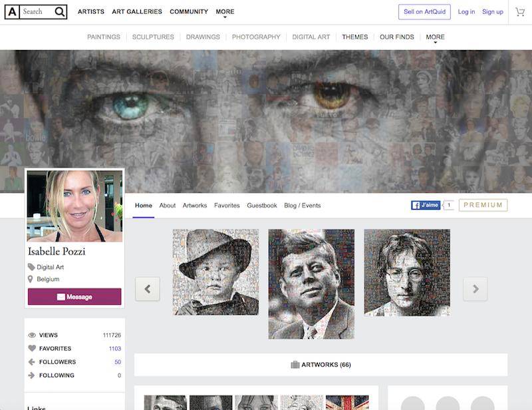Switch to the Guestbook tab
Screen dimensions: 532x410
point(262,206)
